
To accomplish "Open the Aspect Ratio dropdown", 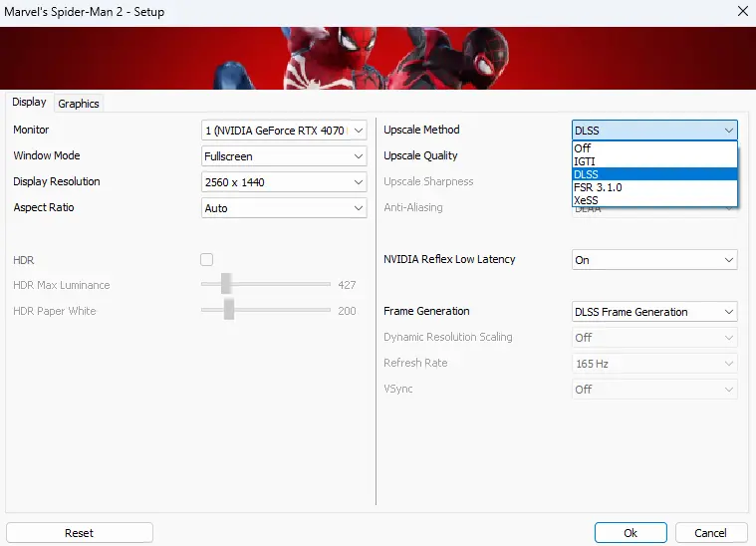I will tap(284, 208).
